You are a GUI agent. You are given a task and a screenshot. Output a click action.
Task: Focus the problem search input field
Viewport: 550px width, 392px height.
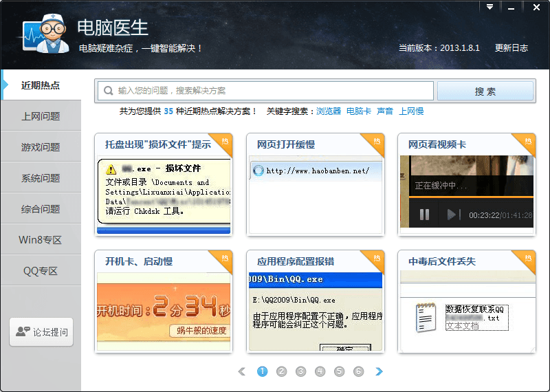point(265,91)
